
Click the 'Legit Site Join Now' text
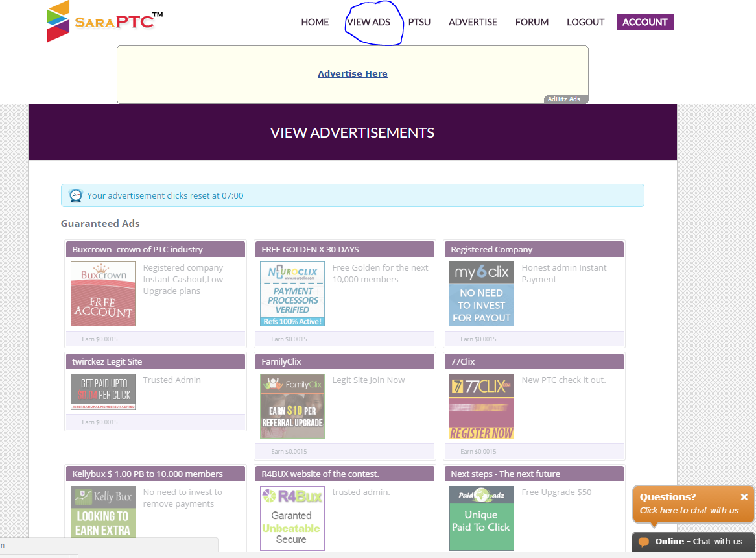368,380
